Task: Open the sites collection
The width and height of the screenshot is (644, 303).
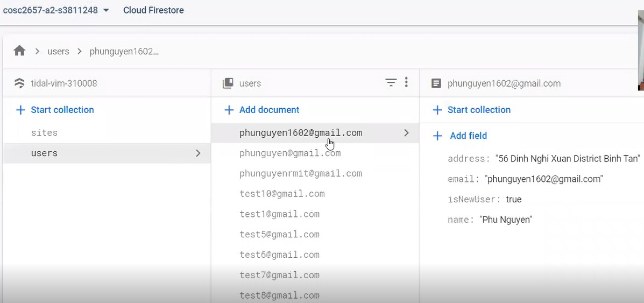Action: click(44, 133)
